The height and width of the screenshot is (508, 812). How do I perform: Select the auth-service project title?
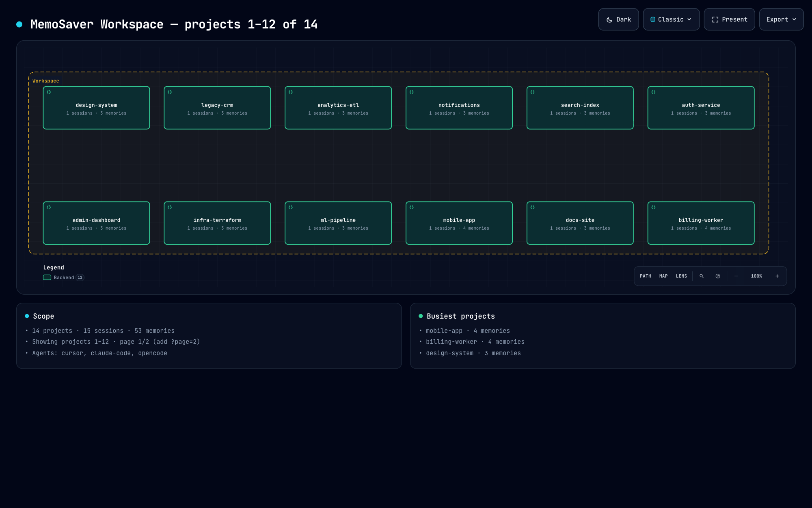click(701, 105)
